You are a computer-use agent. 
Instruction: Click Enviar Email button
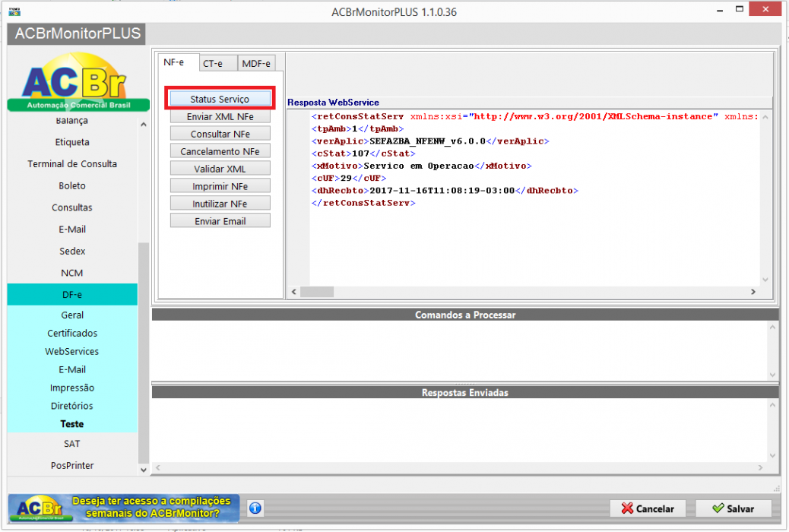coord(220,221)
